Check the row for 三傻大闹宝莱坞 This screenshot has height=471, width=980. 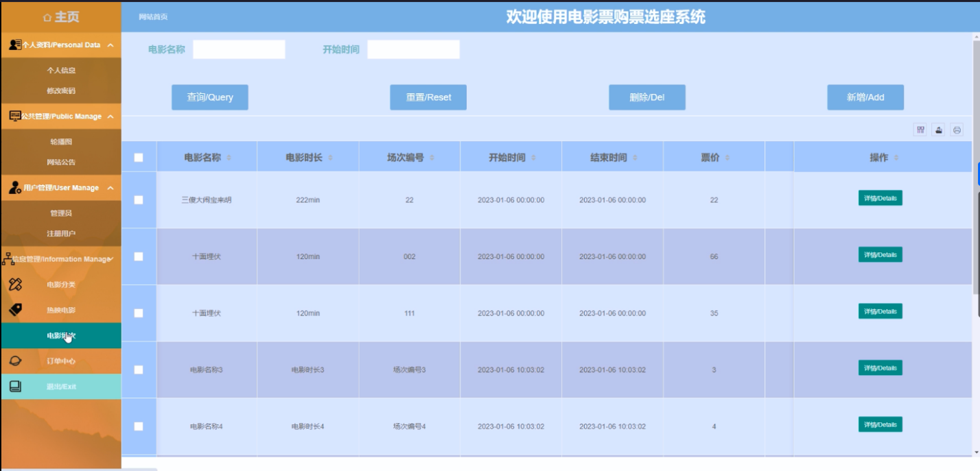[x=140, y=198]
